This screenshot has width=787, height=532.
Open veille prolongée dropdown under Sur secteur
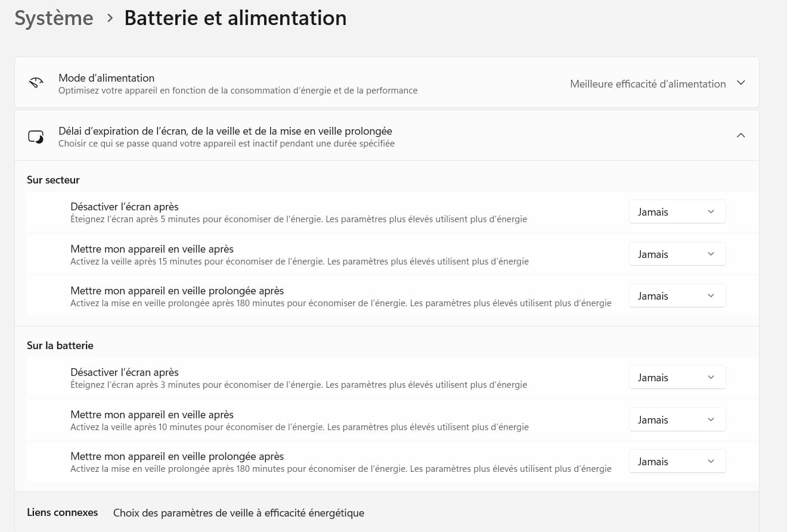point(677,296)
